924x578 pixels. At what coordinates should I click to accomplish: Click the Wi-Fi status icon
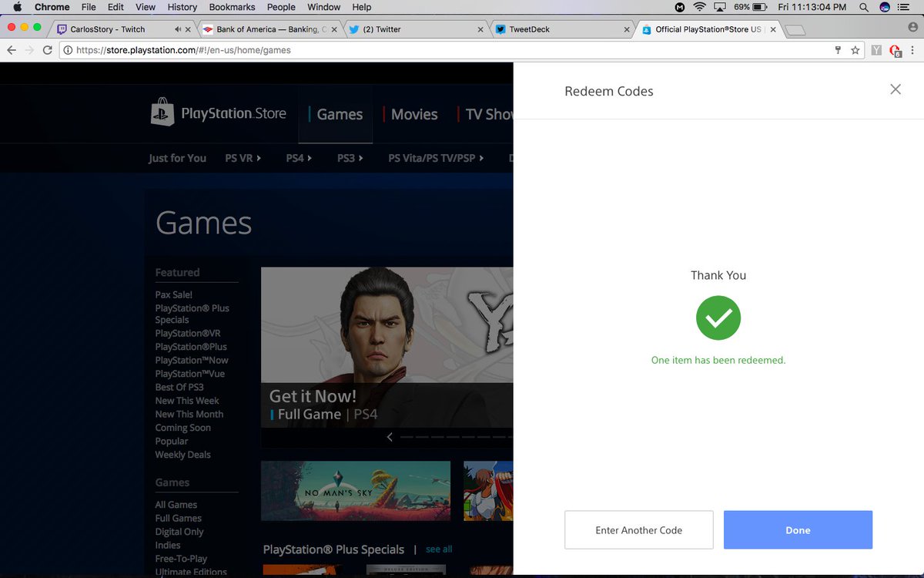(699, 7)
